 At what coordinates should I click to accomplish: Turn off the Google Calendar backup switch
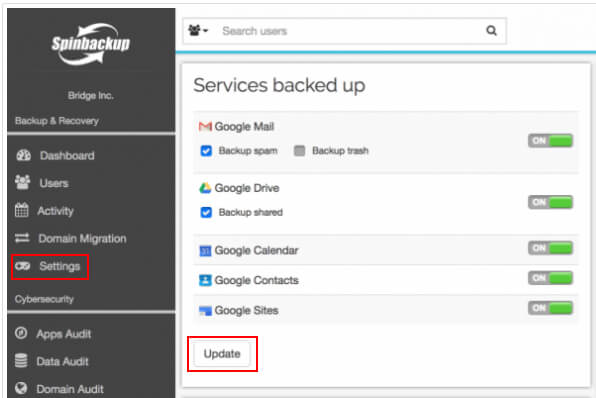click(550, 248)
